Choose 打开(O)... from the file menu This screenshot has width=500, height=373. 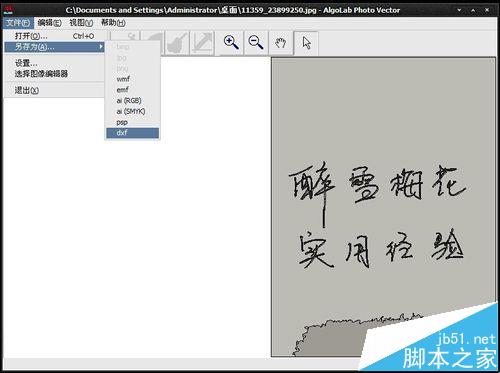coord(54,36)
